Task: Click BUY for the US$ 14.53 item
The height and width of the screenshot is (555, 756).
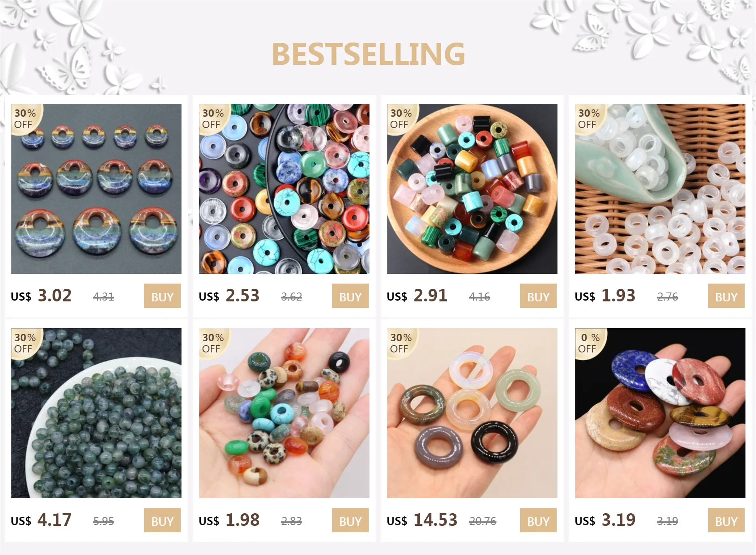Action: pos(538,521)
